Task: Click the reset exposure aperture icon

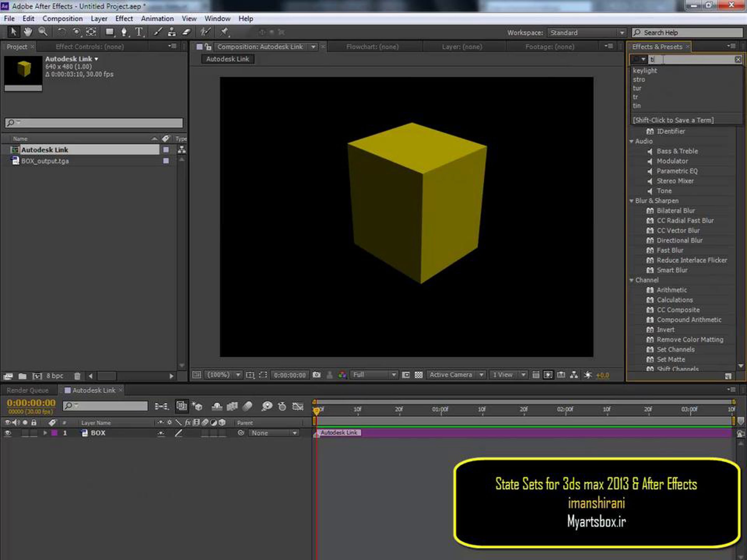Action: [588, 375]
